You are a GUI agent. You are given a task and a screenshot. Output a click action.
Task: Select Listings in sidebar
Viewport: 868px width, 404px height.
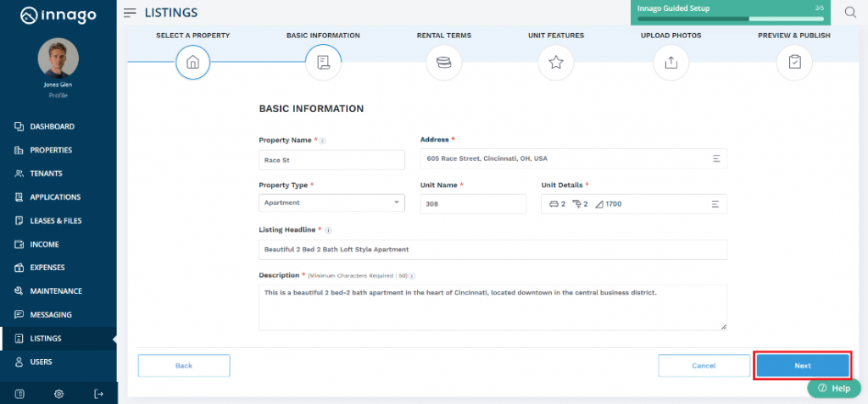click(x=58, y=339)
